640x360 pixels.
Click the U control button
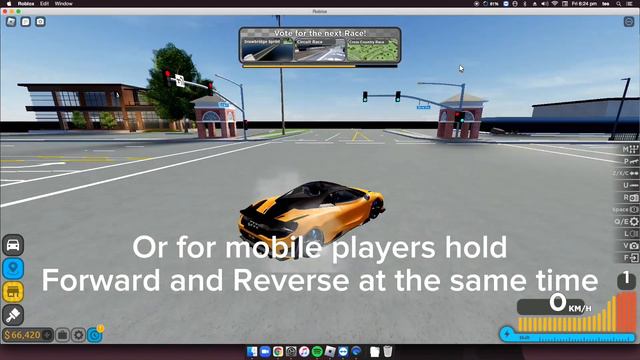coord(631,185)
